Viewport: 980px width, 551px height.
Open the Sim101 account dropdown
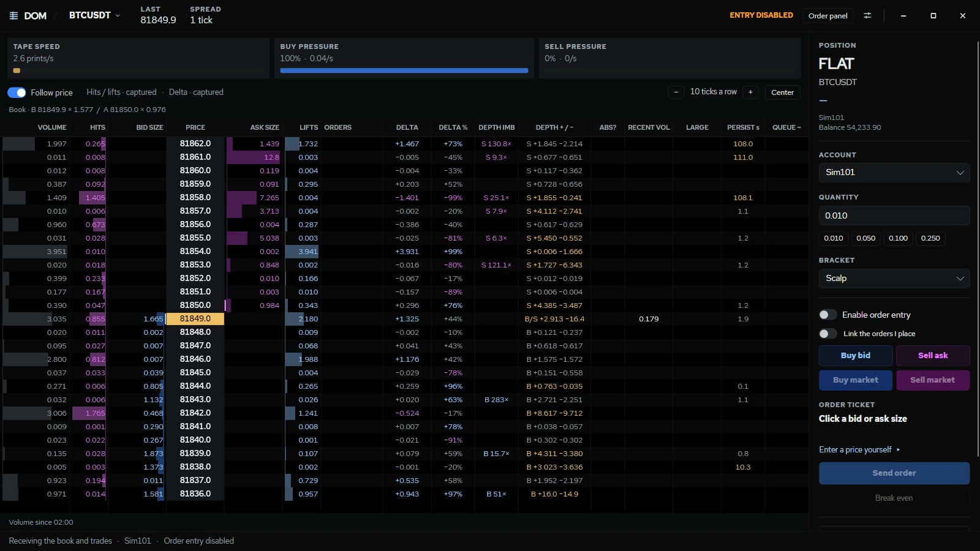pos(894,173)
